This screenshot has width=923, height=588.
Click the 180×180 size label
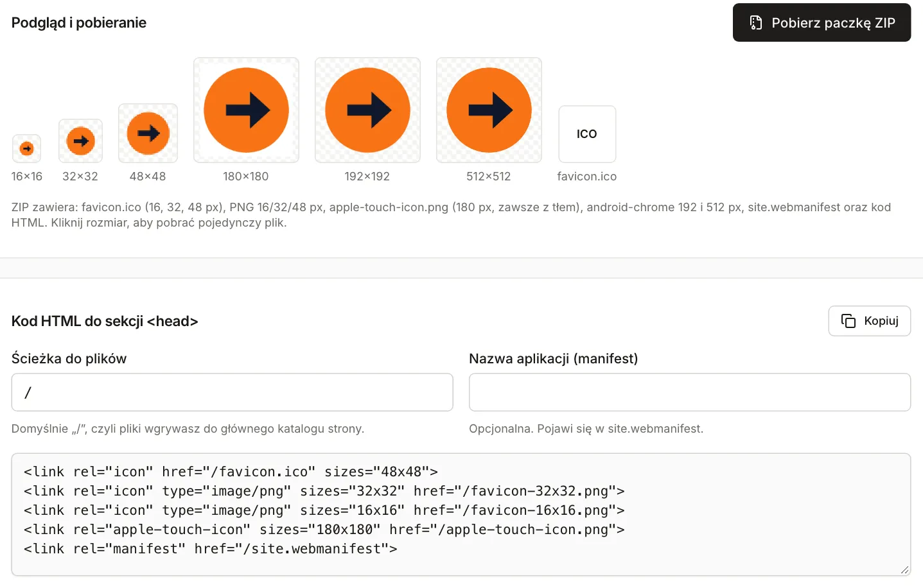point(246,177)
